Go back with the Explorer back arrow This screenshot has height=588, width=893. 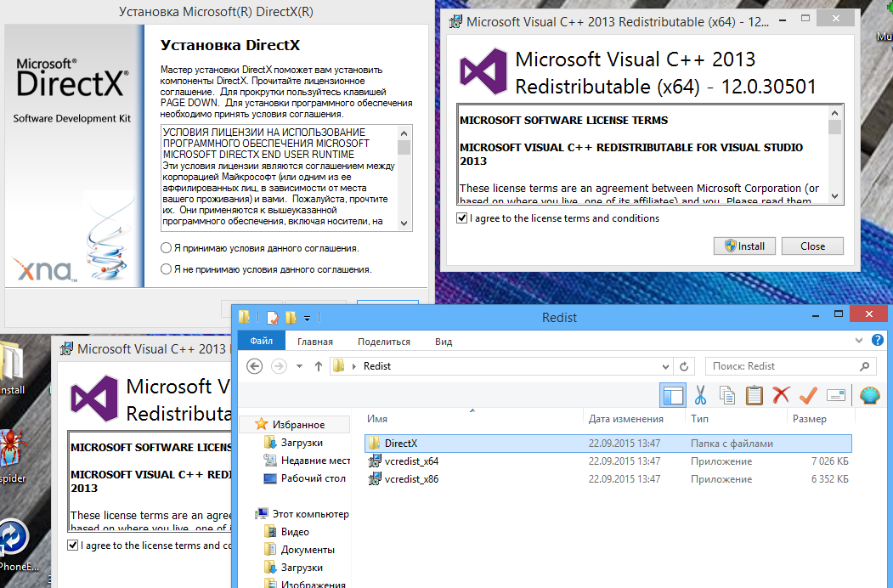255,365
